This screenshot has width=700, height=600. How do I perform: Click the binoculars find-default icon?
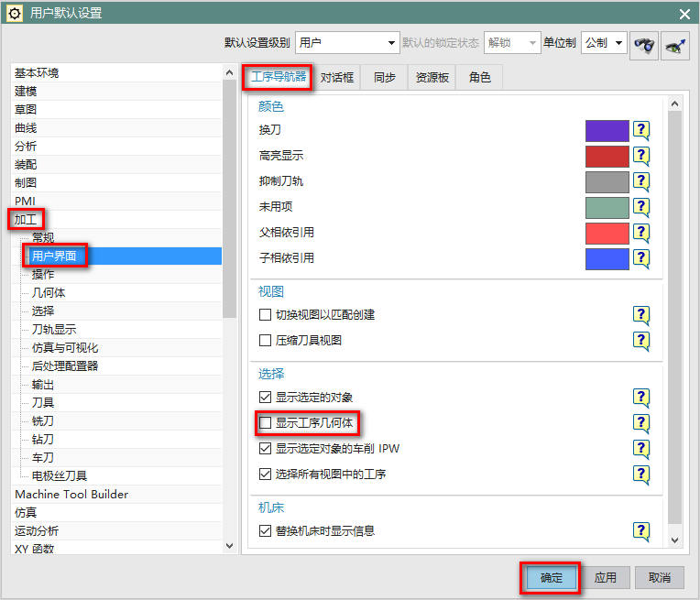pyautogui.click(x=644, y=45)
